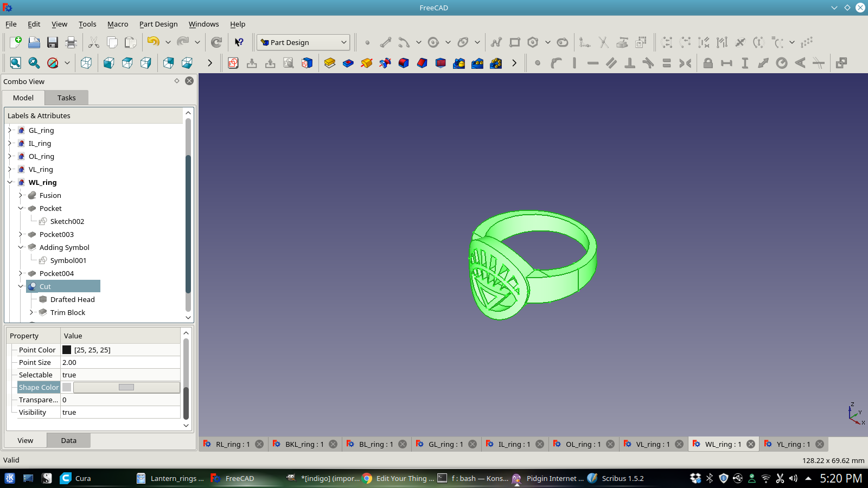Open the undo history dropdown arrow
This screenshot has width=868, height=488.
(168, 42)
